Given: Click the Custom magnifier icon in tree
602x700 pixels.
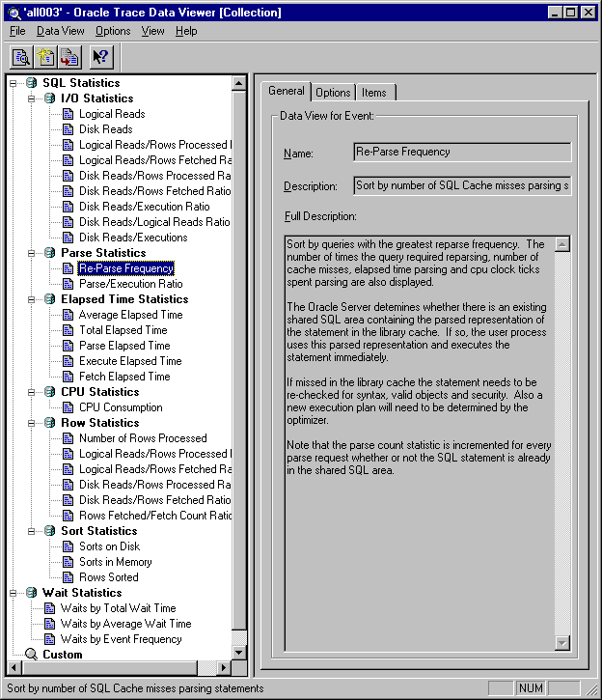Looking at the screenshot, I should (x=31, y=654).
